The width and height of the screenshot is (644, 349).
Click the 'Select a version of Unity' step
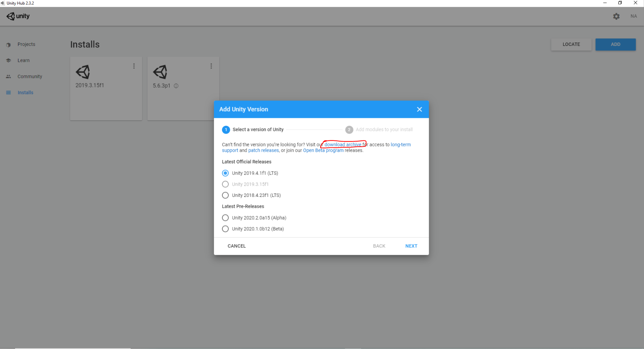tap(258, 130)
